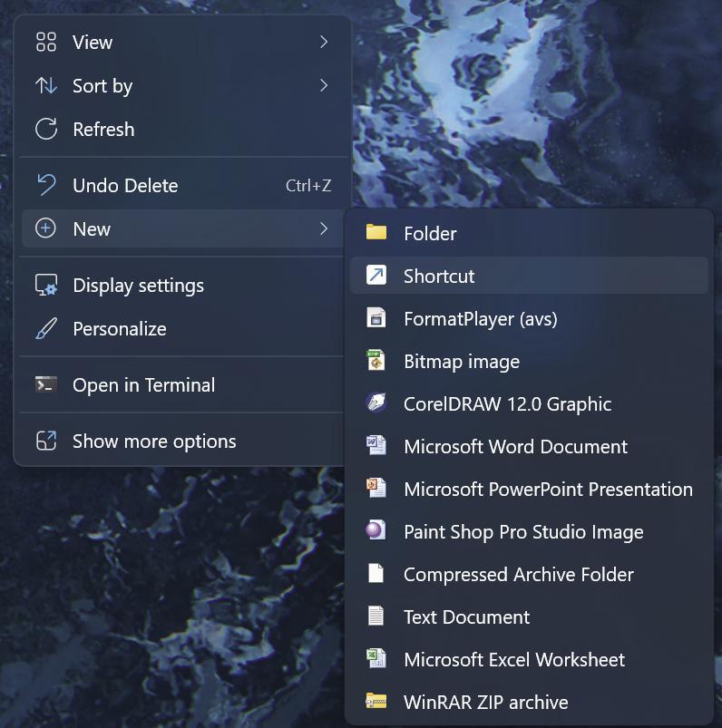Open the Sort by menu entry

182,86
